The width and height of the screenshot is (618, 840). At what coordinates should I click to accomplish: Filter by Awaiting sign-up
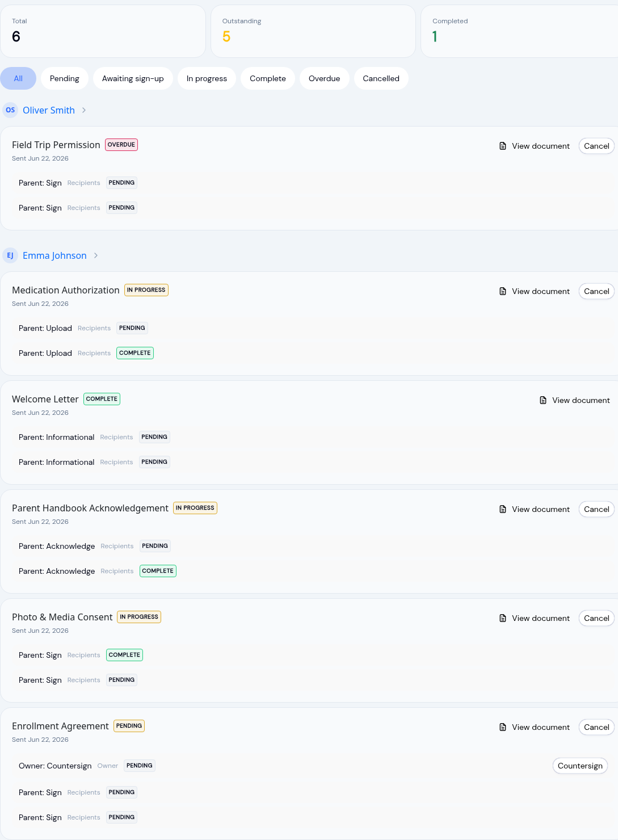point(133,78)
